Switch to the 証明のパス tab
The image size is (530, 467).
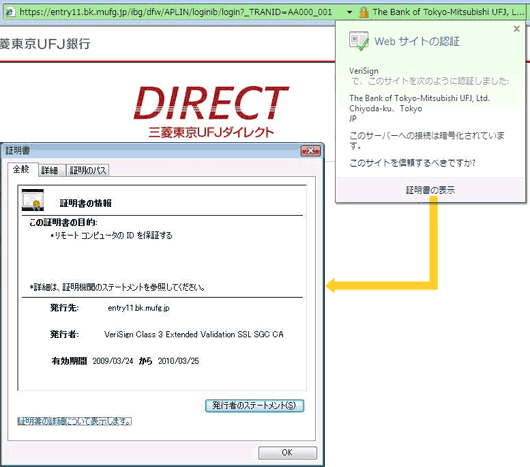[x=88, y=170]
